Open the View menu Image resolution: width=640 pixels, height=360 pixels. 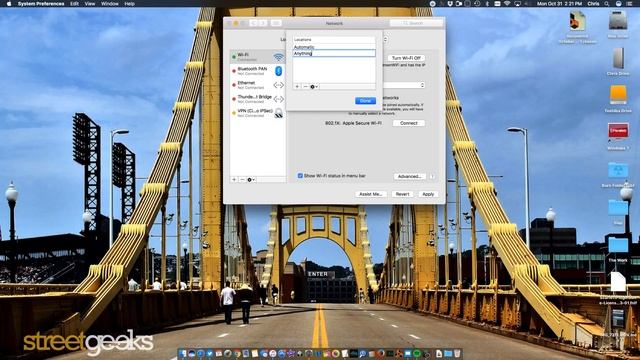tap(90, 4)
